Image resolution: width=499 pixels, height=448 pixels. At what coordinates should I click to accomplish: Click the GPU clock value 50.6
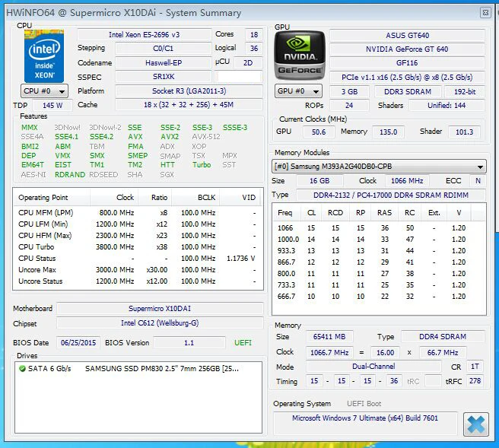(x=319, y=132)
